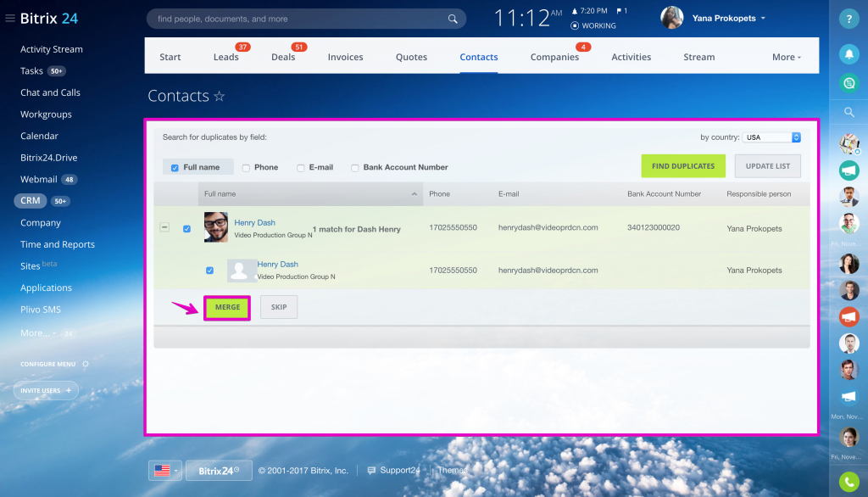
Task: Click the working status clock icon
Action: click(x=575, y=25)
